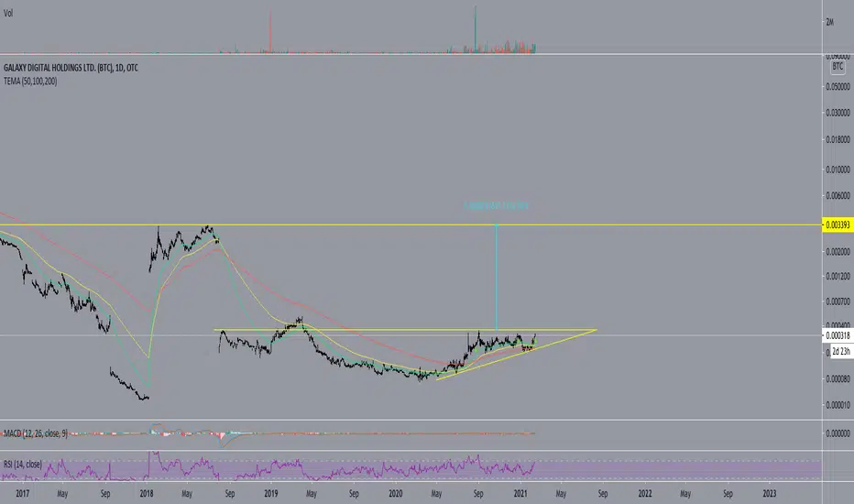Viewport: 854px width, 504px height.
Task: Click the 2018 label on time axis
Action: coord(147,494)
